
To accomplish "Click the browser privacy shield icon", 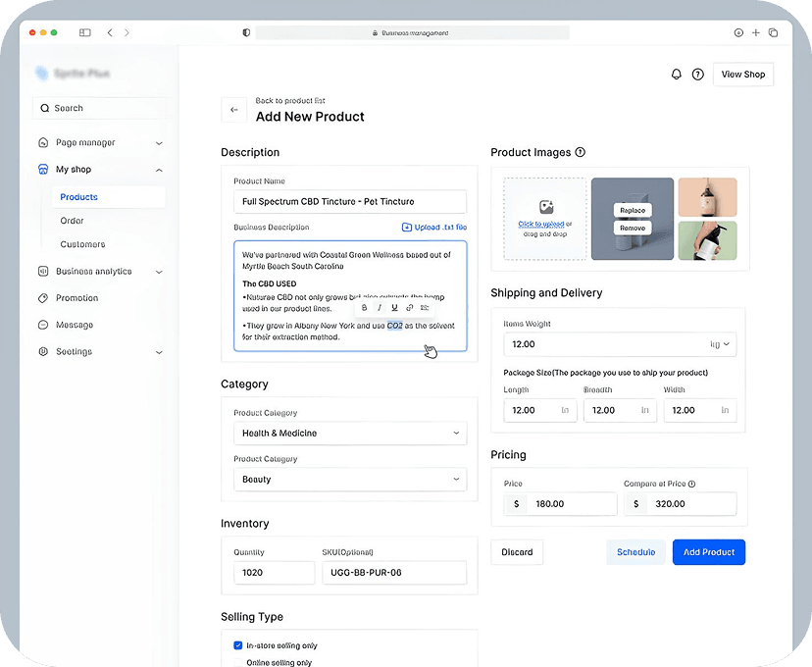I will tap(246, 32).
